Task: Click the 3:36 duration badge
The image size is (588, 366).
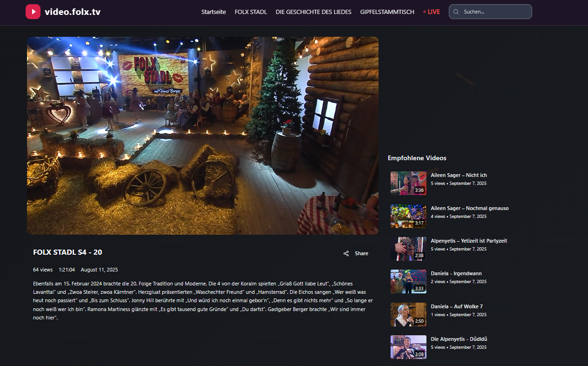Action: [x=419, y=190]
